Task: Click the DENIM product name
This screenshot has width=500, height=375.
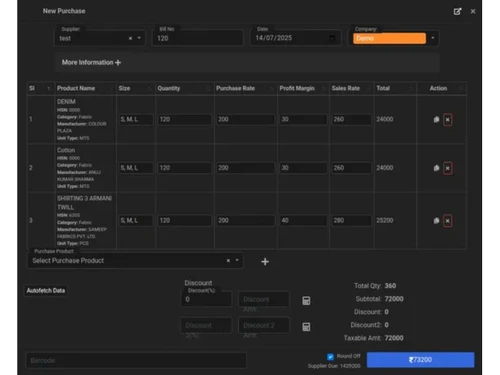Action: pyautogui.click(x=66, y=102)
